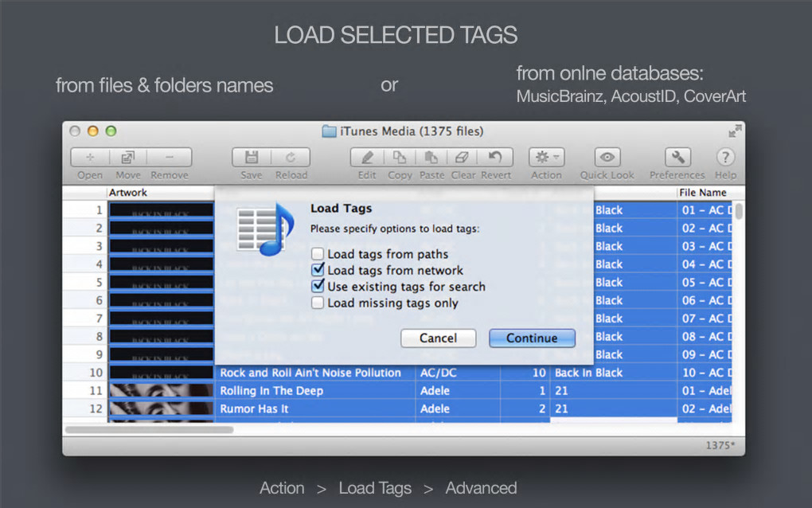
Task: Select Adele artwork thumbnail in row 11
Action: (161, 391)
